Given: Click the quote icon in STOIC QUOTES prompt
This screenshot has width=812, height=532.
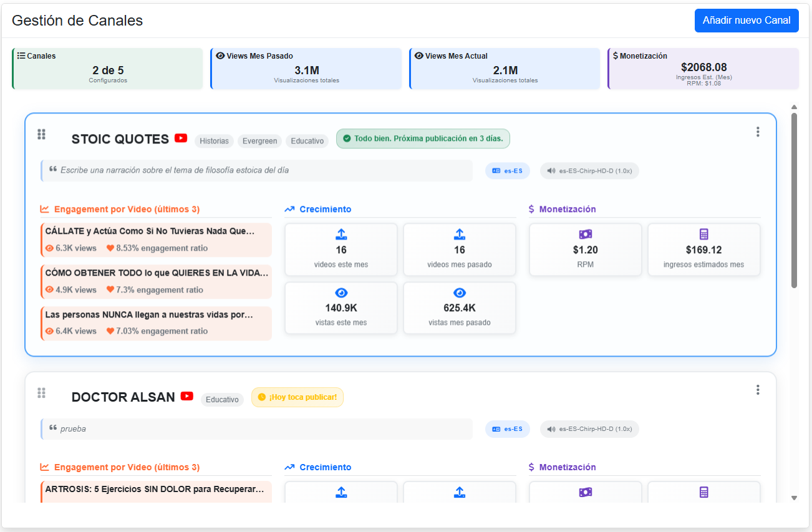Looking at the screenshot, I should coord(53,170).
